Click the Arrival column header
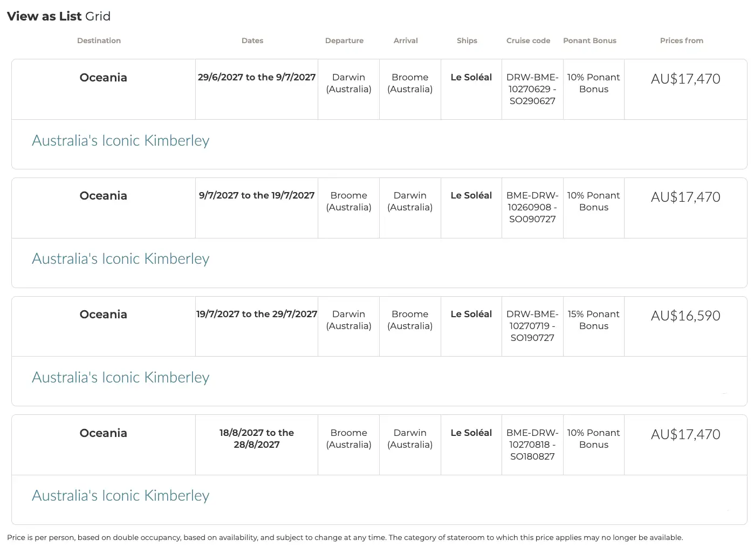The width and height of the screenshot is (754, 560). tap(406, 40)
